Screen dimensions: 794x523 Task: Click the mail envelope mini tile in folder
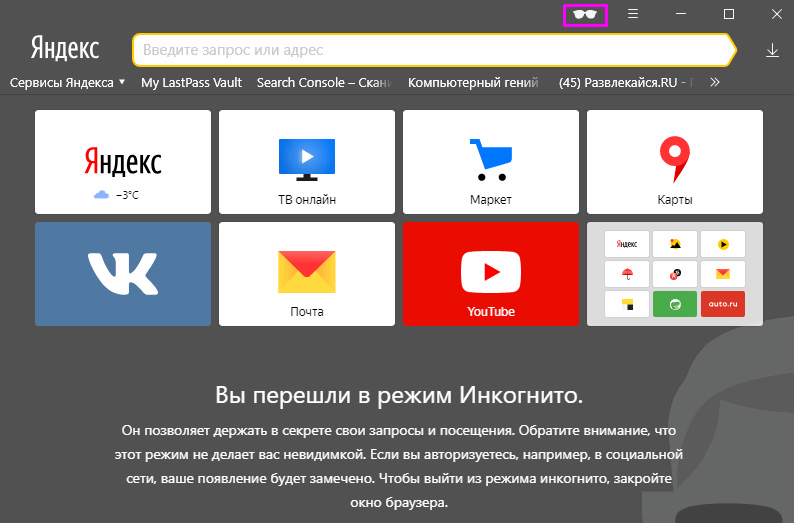point(723,274)
